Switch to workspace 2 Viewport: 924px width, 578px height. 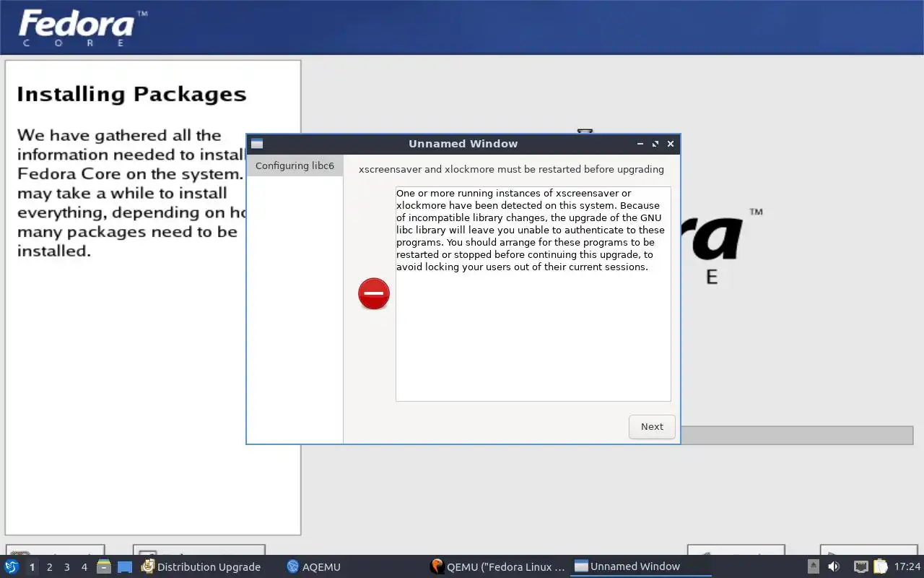(x=49, y=567)
